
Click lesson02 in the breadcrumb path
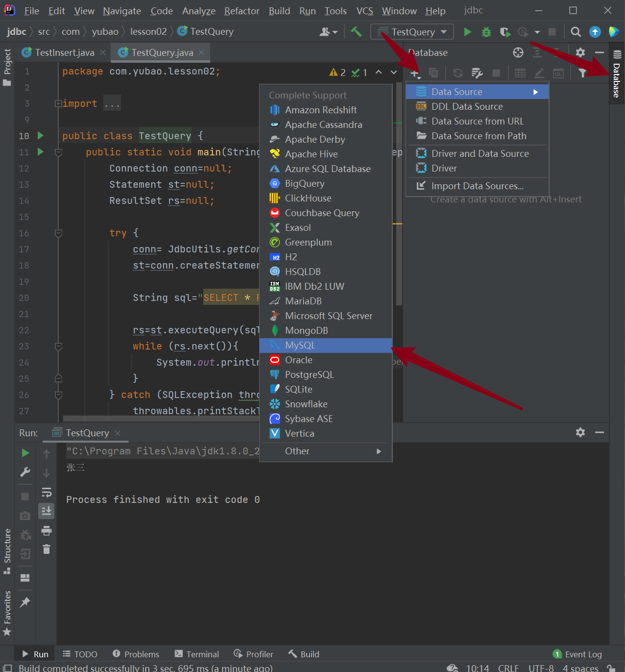point(148,32)
